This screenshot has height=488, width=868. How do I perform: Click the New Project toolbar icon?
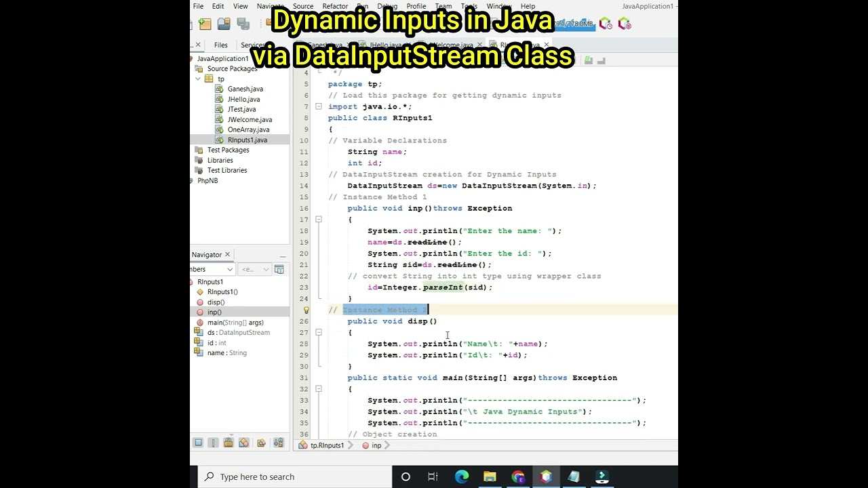tap(205, 24)
